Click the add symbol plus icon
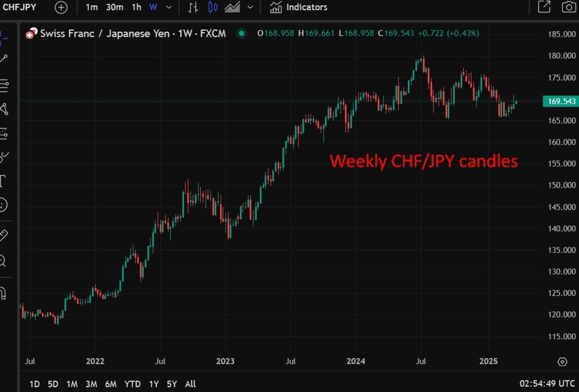This screenshot has width=579, height=392. [x=60, y=7]
